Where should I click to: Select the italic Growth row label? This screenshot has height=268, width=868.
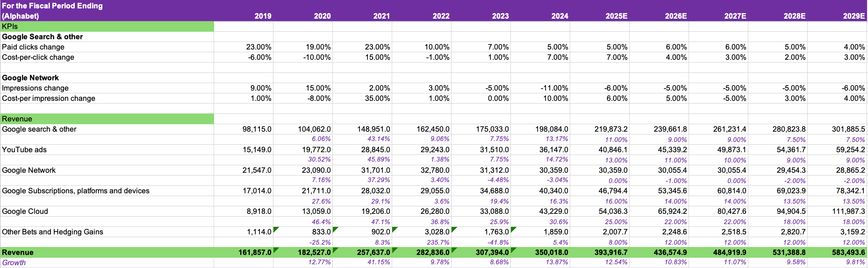(14, 263)
